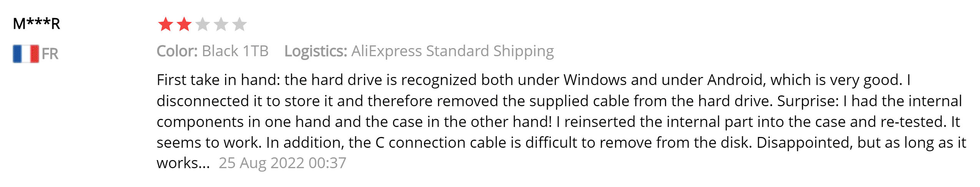Click the time 00:37 in timestamp

(x=327, y=163)
